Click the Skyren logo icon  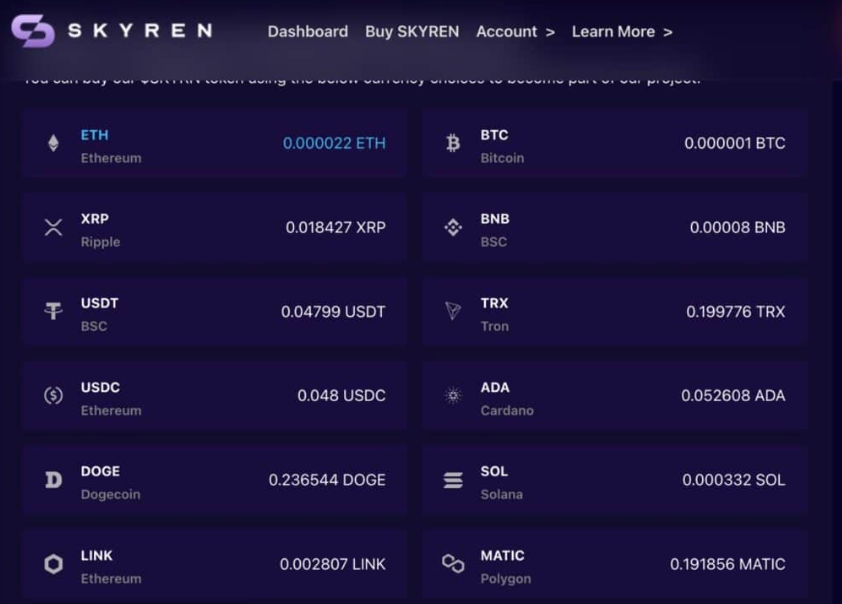point(33,31)
